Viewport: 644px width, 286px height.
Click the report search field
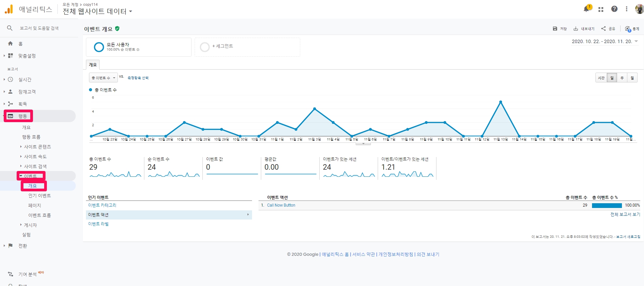pos(39,28)
